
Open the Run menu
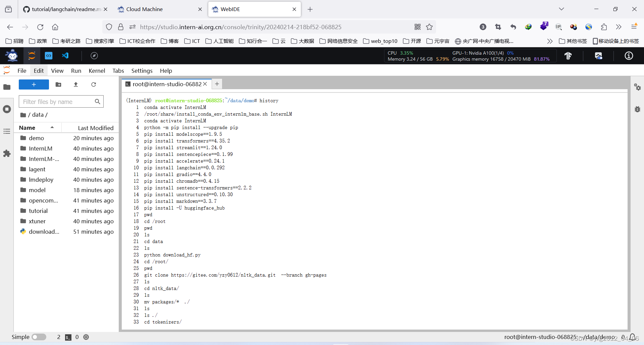pos(76,71)
